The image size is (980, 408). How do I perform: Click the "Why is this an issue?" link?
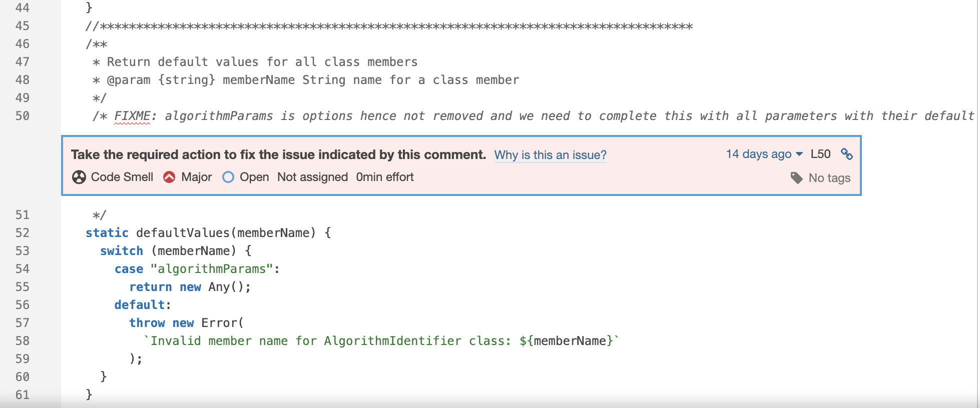click(x=550, y=155)
